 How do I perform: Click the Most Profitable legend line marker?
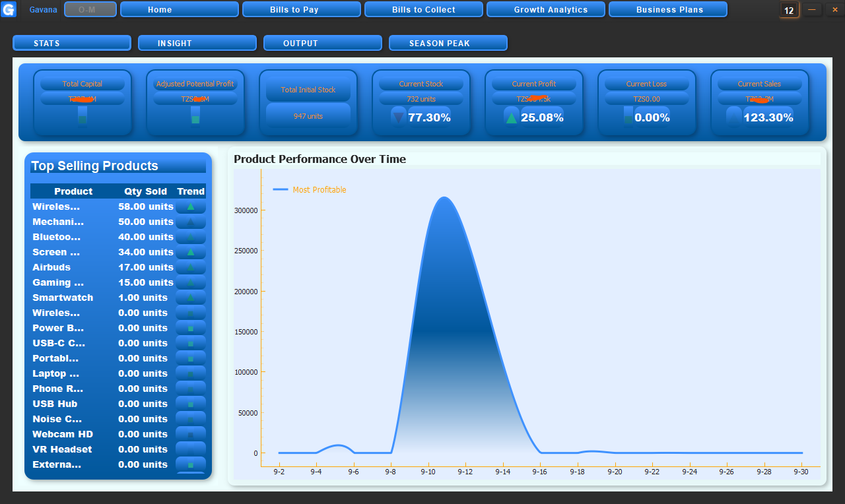281,189
